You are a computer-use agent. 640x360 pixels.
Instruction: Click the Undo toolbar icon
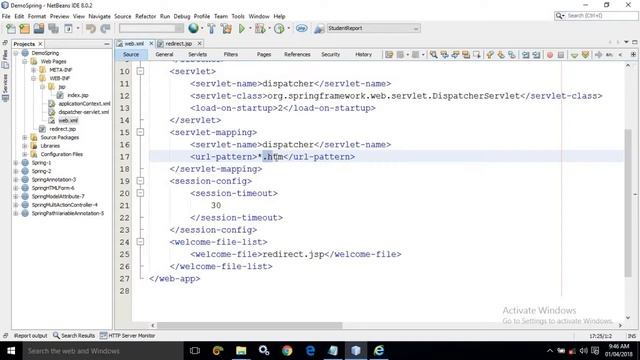[91, 29]
